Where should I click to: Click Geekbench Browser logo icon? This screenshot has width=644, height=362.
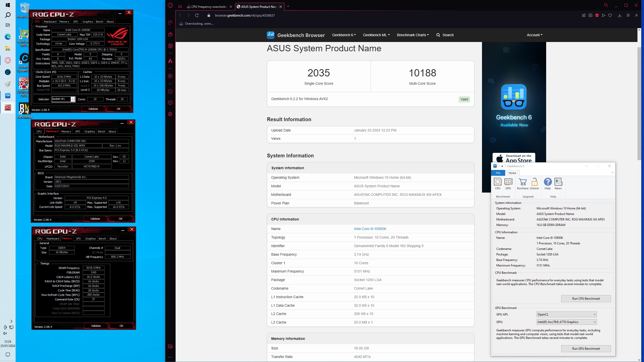[271, 35]
